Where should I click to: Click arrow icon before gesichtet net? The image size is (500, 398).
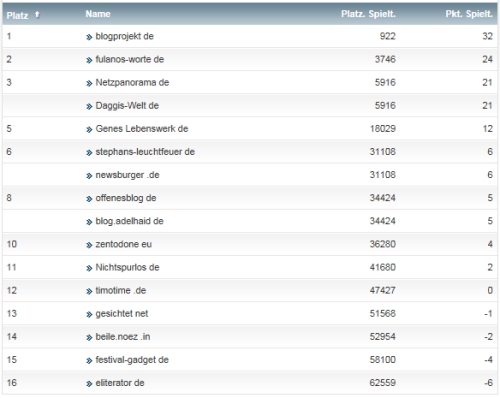click(x=89, y=315)
